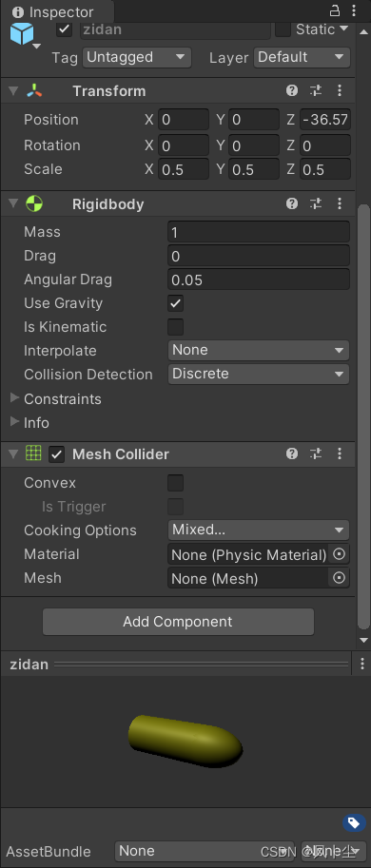Click the blue asset label tag icon

click(354, 822)
